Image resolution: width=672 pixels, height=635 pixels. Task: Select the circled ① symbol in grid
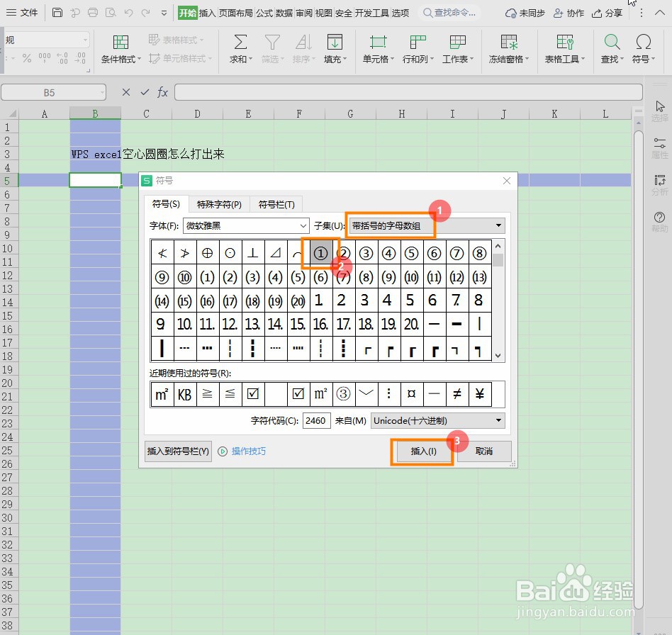[320, 253]
